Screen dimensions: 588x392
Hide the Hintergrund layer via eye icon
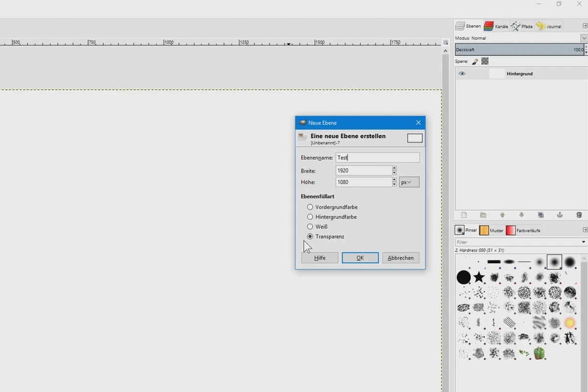(462, 73)
